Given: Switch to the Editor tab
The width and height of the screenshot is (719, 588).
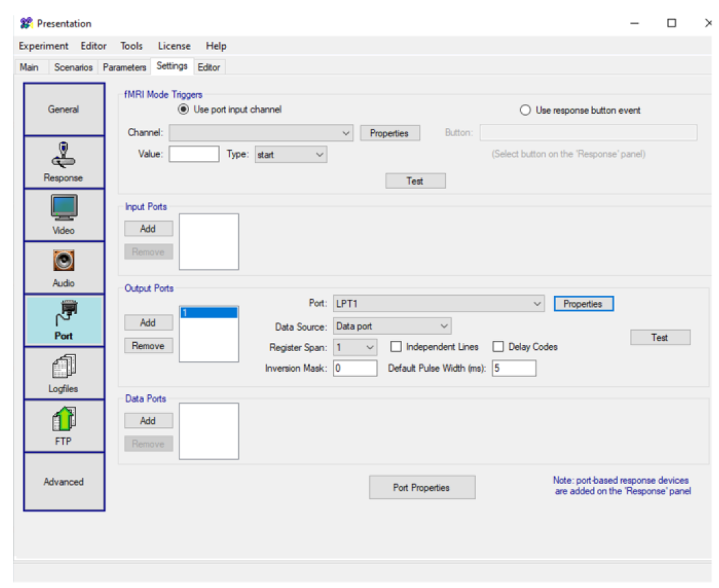Looking at the screenshot, I should pos(209,67).
